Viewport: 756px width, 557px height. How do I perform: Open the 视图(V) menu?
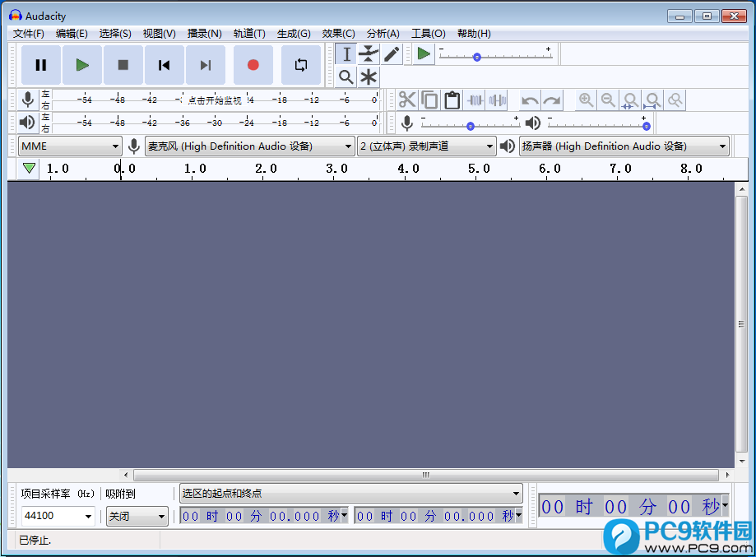[159, 33]
